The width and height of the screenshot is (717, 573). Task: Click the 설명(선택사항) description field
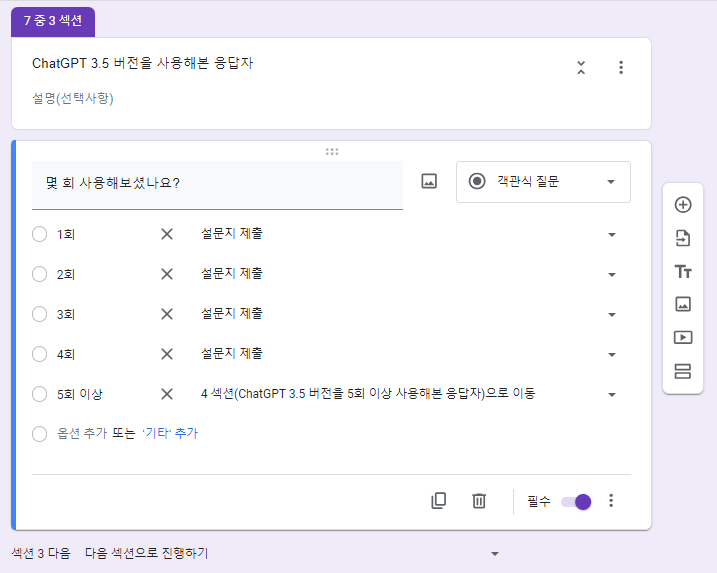click(73, 98)
